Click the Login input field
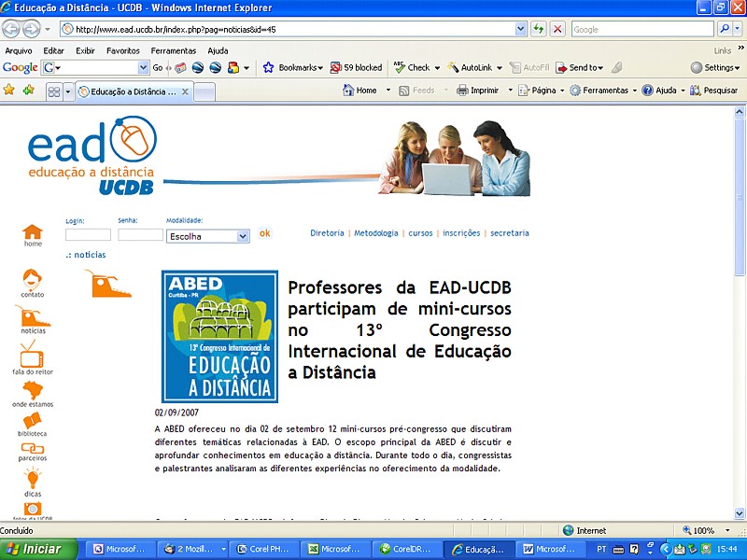Viewport: 747px width, 560px height. tap(88, 235)
